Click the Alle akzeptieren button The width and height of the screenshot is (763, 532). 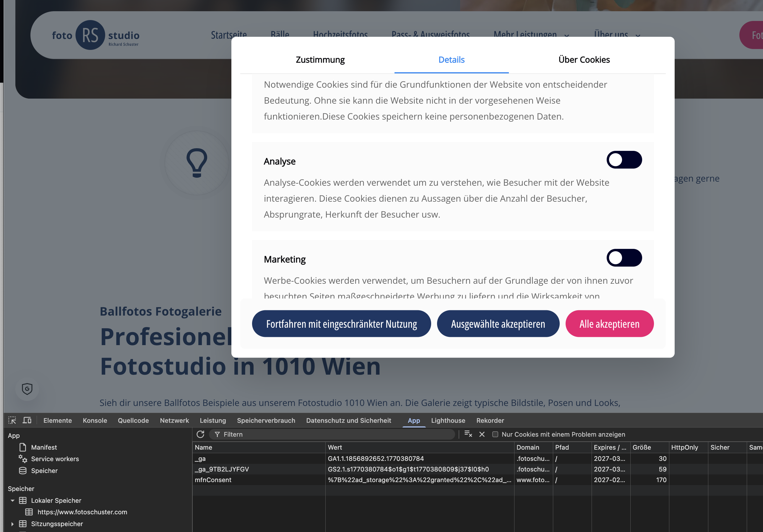609,324
